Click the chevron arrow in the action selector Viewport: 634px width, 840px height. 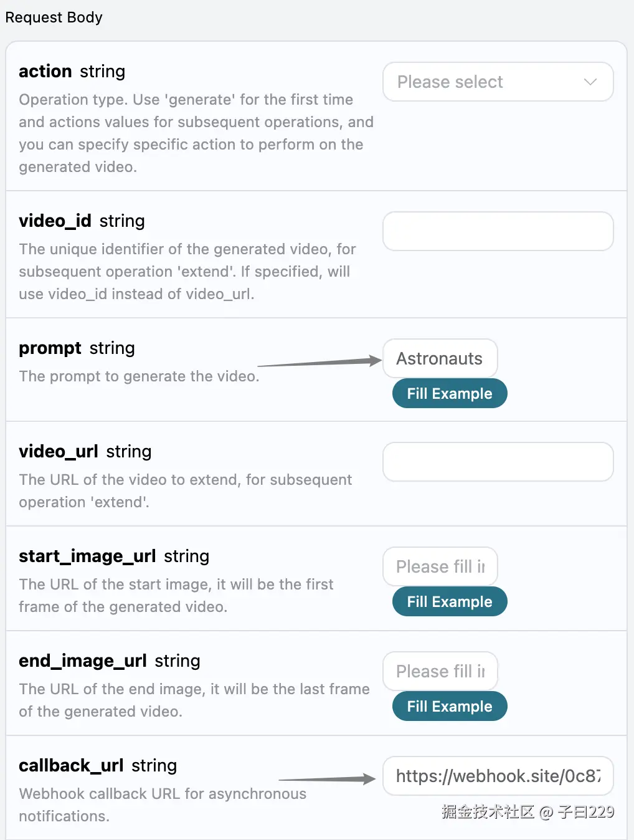pyautogui.click(x=590, y=82)
